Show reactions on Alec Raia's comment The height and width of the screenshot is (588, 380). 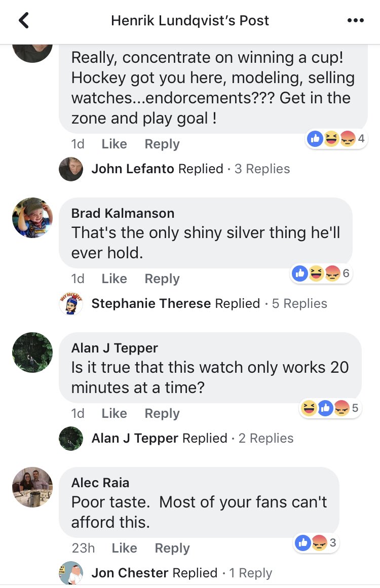point(316,542)
